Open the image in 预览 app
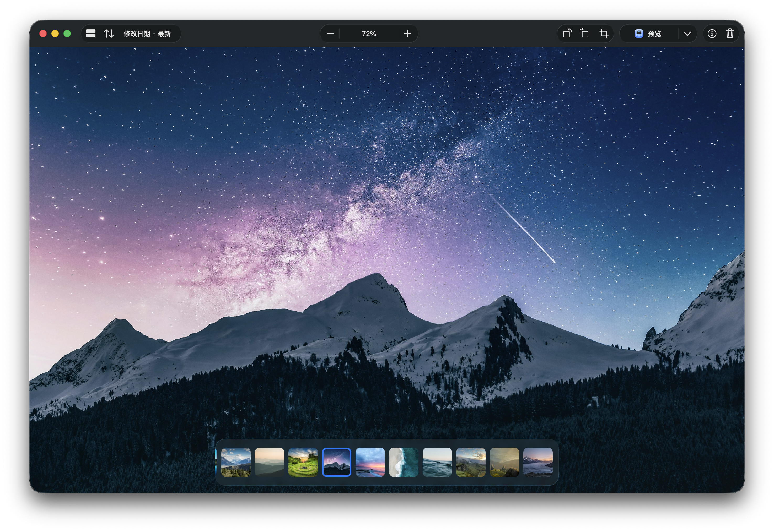 pos(648,34)
